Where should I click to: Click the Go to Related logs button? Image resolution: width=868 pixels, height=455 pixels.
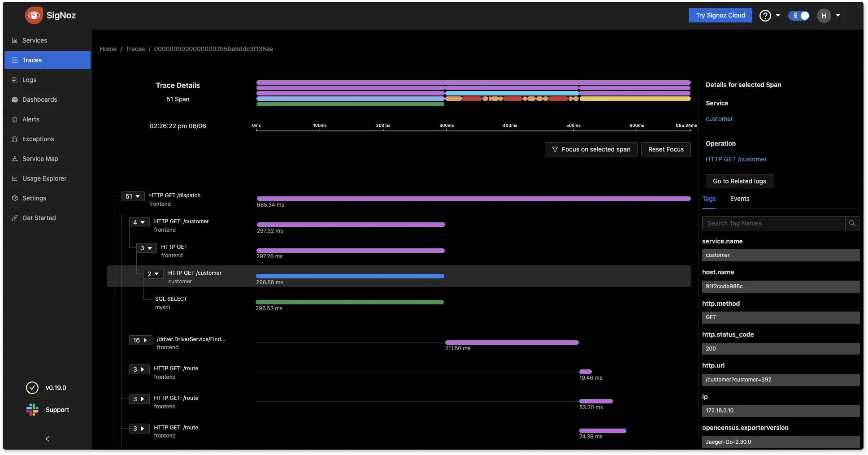[739, 181]
